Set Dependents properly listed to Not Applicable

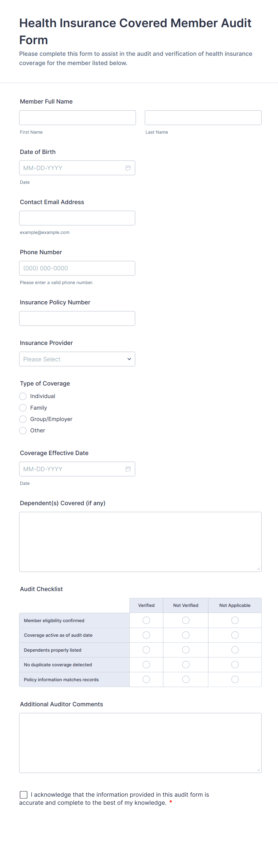(x=235, y=650)
